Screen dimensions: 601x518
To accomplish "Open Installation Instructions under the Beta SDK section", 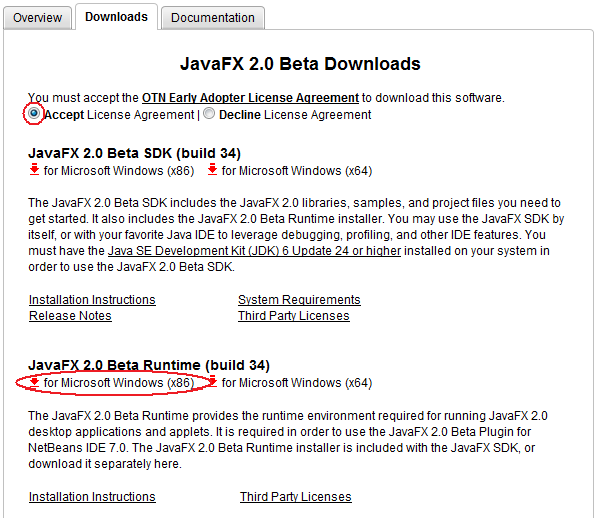I will point(92,300).
